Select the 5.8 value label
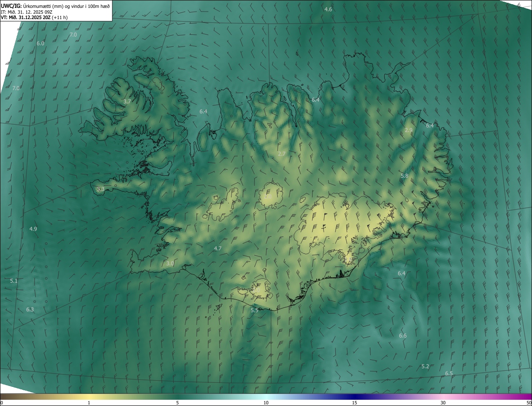Viewport: 532px width, 406px height. pyautogui.click(x=404, y=176)
